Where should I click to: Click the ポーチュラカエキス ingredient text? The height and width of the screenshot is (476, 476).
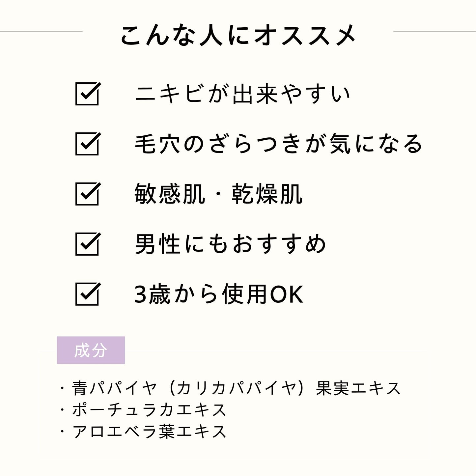click(x=149, y=410)
